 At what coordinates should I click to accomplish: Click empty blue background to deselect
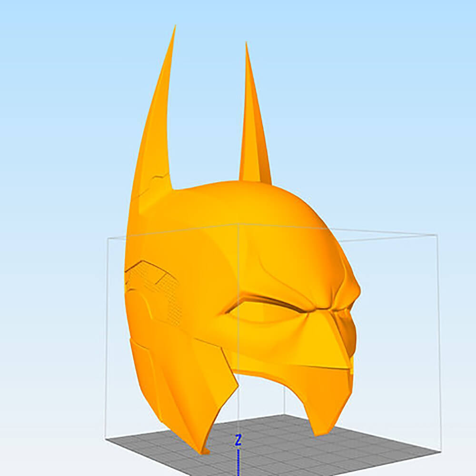(381, 95)
